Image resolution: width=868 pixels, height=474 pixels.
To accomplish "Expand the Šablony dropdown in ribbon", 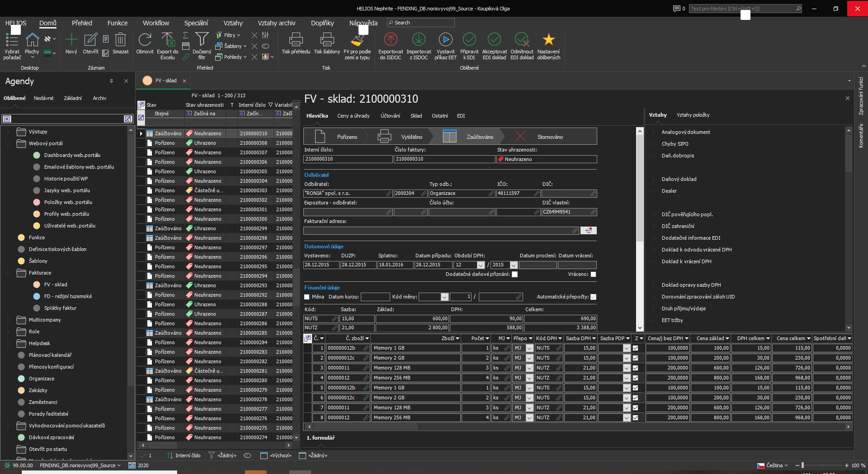I will 245,46.
